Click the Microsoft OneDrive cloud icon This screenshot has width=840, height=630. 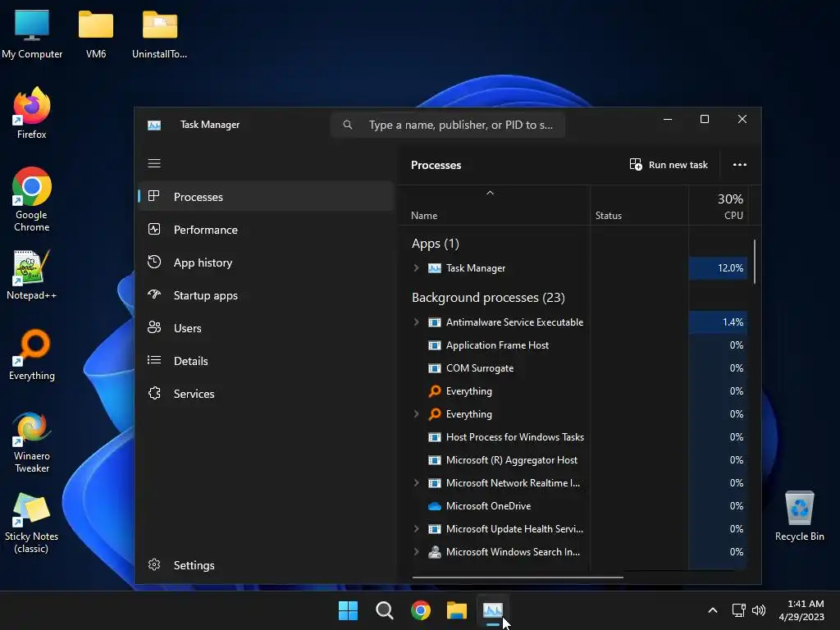click(435, 505)
